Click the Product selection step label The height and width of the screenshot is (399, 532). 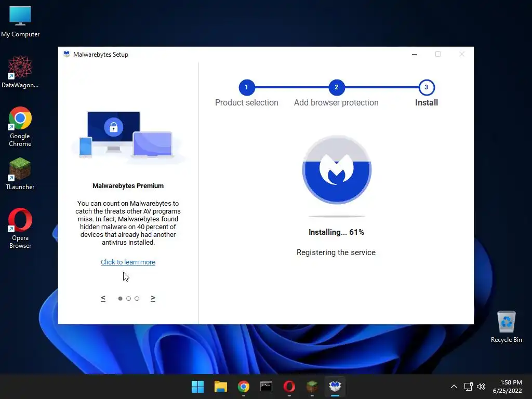point(247,102)
